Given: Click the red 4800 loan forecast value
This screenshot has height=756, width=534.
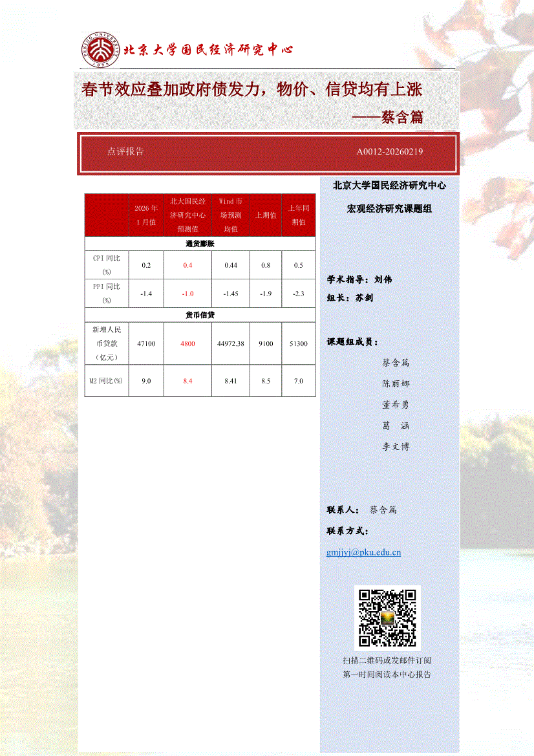Looking at the screenshot, I should pyautogui.click(x=187, y=343).
